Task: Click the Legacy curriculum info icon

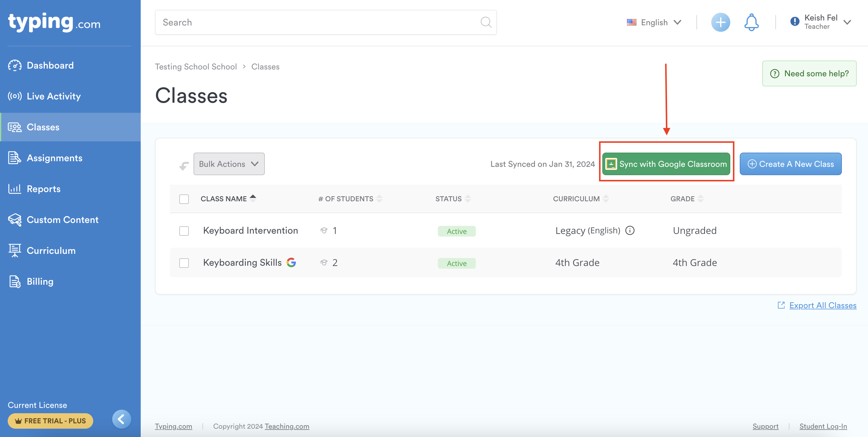Action: click(x=629, y=230)
